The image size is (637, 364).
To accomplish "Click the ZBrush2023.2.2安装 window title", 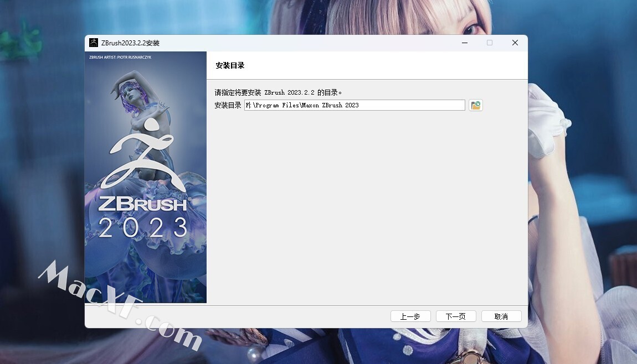I will click(x=130, y=43).
